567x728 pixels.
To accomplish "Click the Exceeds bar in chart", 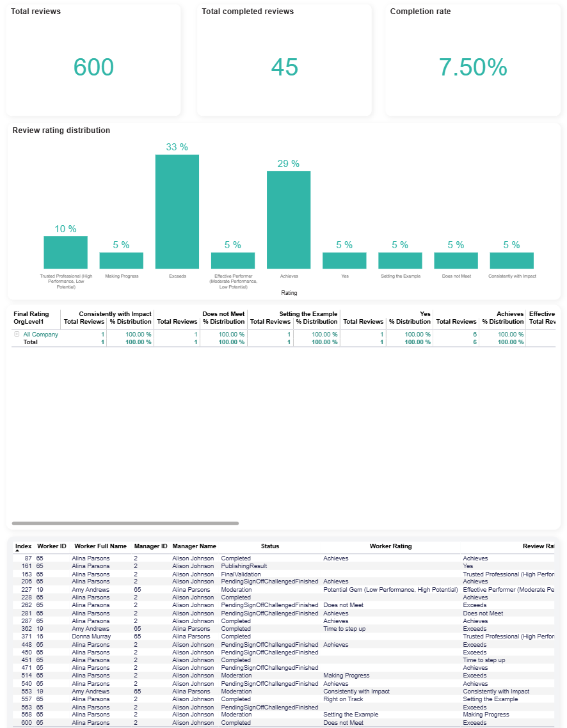I will (x=177, y=211).
